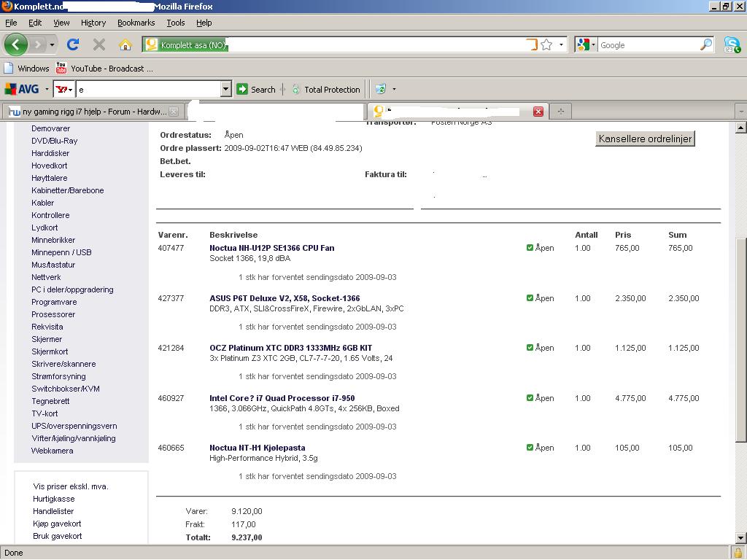Click green status check for ASUS P6T Deluxe
Image resolution: width=747 pixels, height=560 pixels.
pos(530,298)
